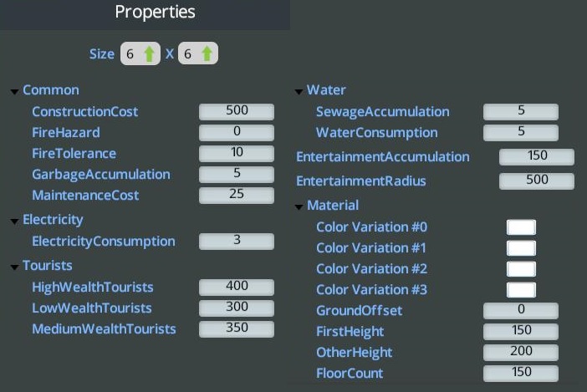Click the green arrow on depth size
Image resolution: width=587 pixels, height=392 pixels.
(x=207, y=54)
